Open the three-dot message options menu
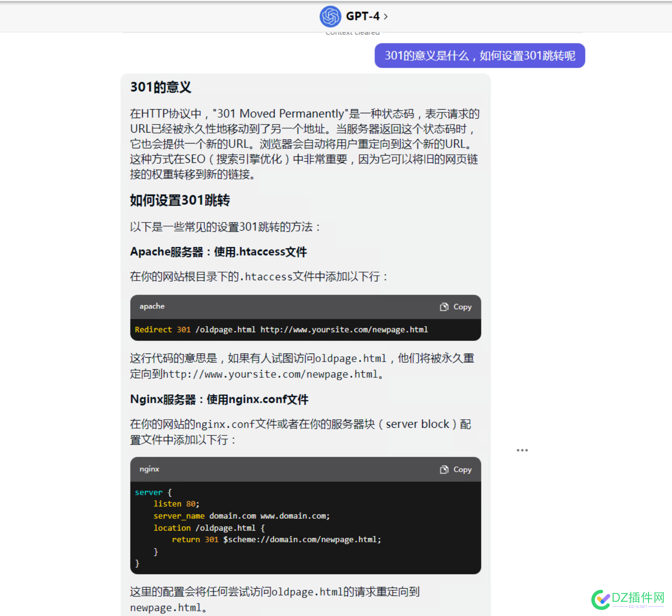 (x=522, y=450)
